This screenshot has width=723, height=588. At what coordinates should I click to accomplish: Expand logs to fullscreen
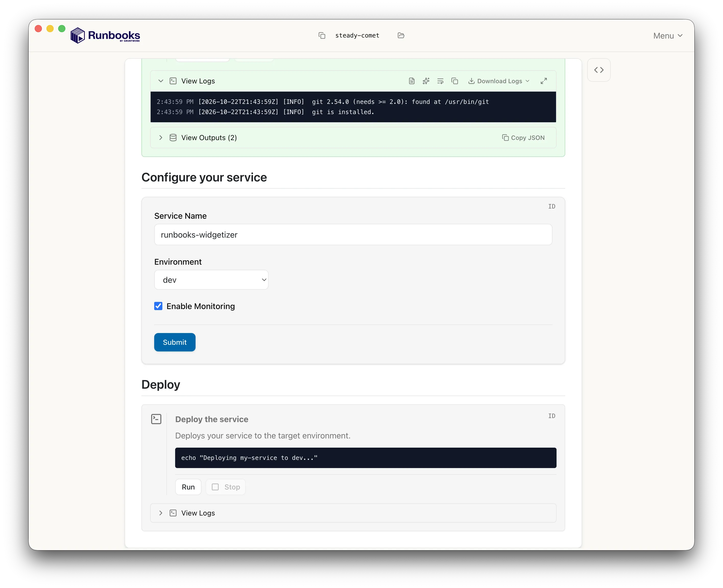(x=544, y=81)
